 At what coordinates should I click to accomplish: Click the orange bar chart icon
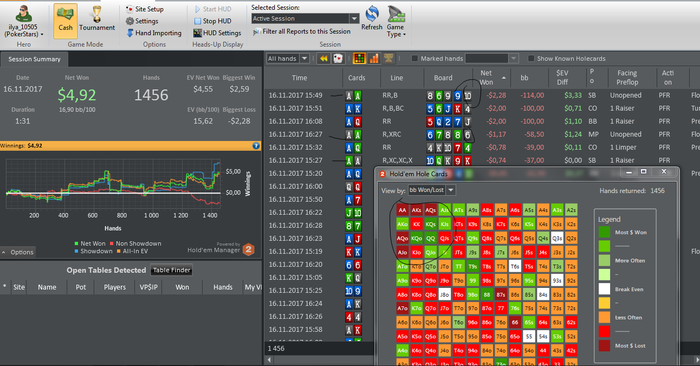click(x=374, y=58)
